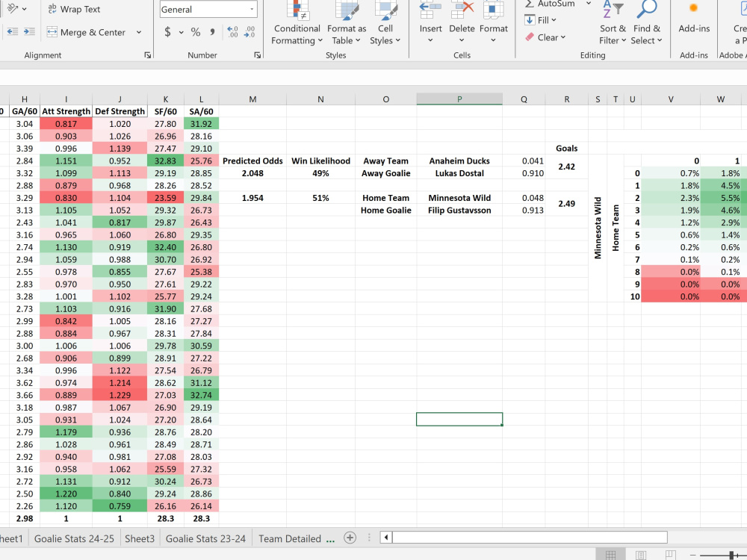Select the Def Strength 1.229 cell
The width and height of the screenshot is (747, 560).
click(120, 395)
